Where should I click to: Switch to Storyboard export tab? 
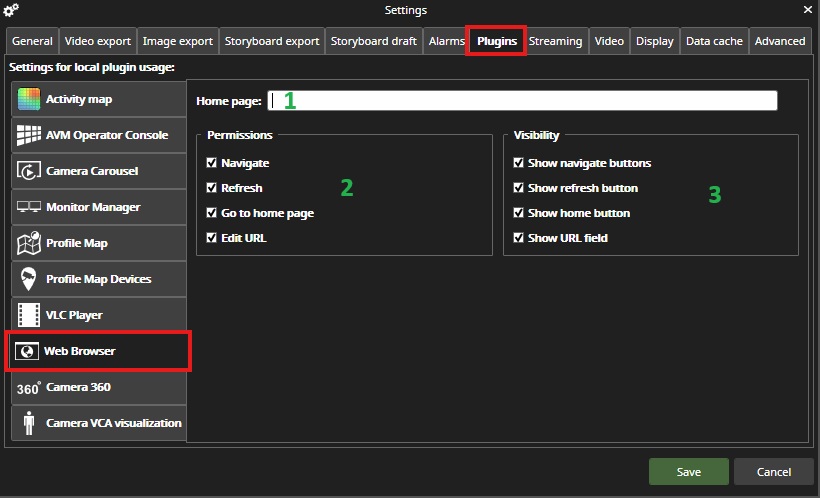(272, 41)
